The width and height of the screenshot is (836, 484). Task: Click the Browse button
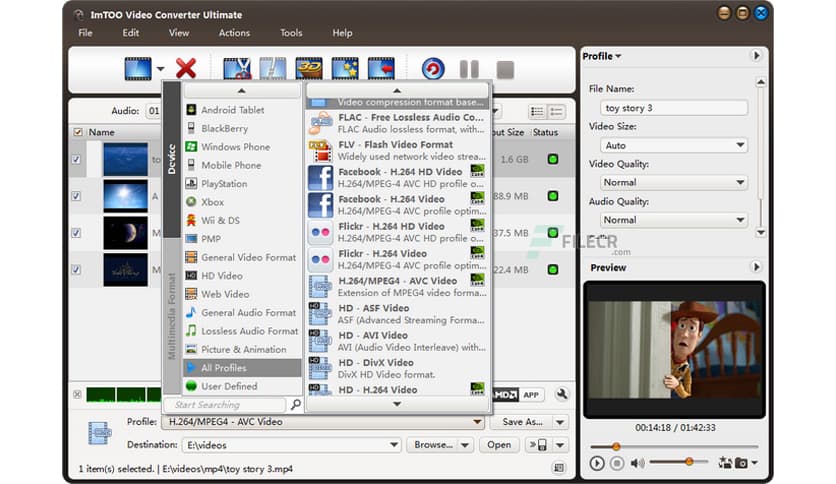(x=433, y=445)
